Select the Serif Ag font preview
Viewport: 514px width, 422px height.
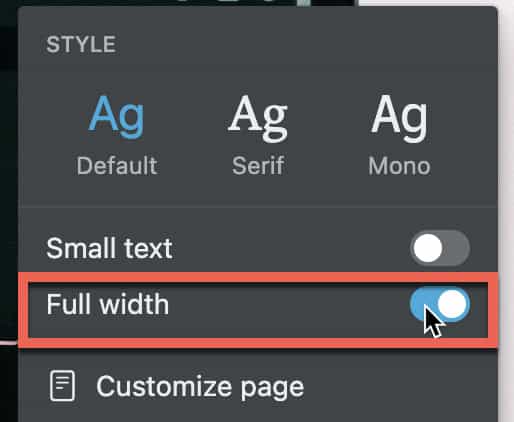click(258, 118)
